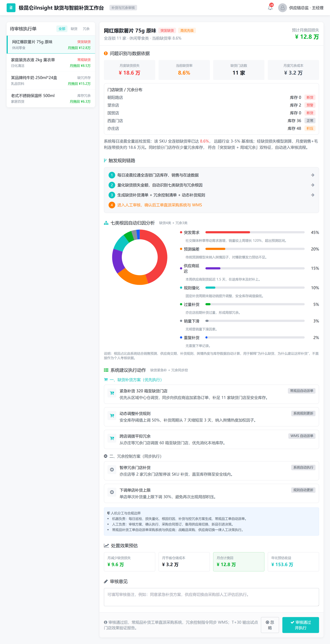Click the pause icon on 暂停冗余门店补货 card
This screenshot has height=644, width=330.
tap(112, 470)
